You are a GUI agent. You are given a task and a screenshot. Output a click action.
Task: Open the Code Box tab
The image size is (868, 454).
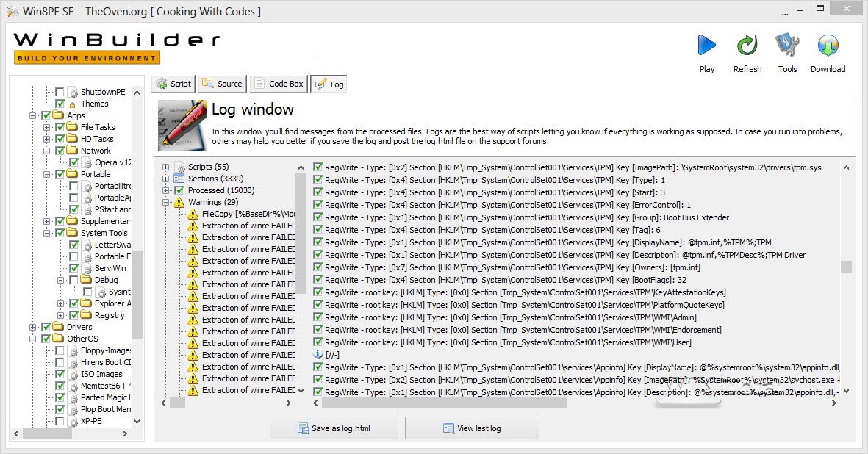tap(279, 84)
